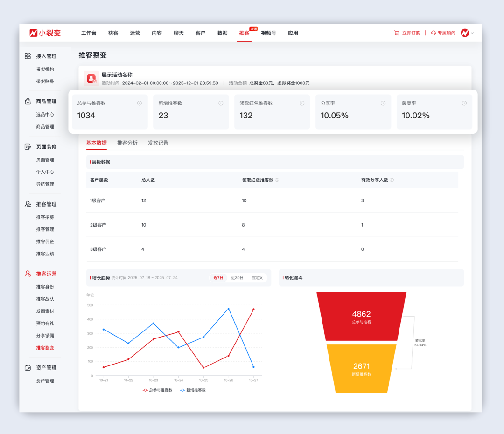This screenshot has width=504, height=434.
Task: Click the red funnel segment 总参与推客
Action: click(x=361, y=316)
